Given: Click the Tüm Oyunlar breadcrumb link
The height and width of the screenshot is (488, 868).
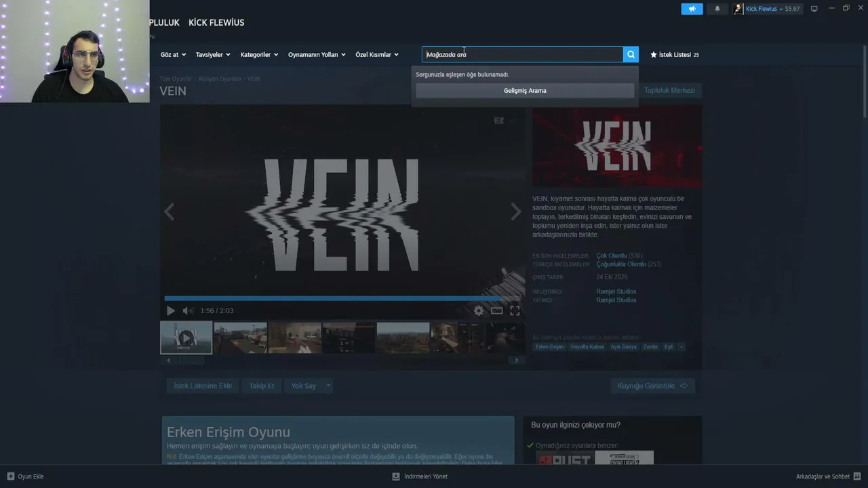Looking at the screenshot, I should coord(176,79).
